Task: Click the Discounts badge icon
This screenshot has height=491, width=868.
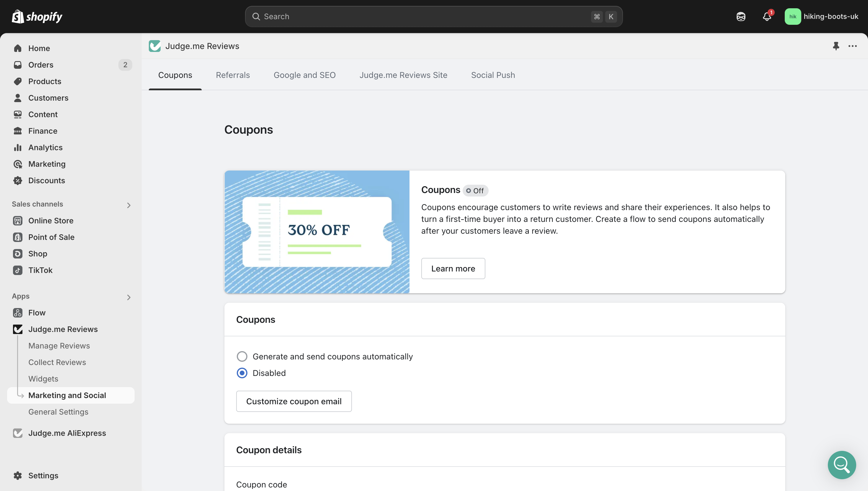Action: point(18,180)
